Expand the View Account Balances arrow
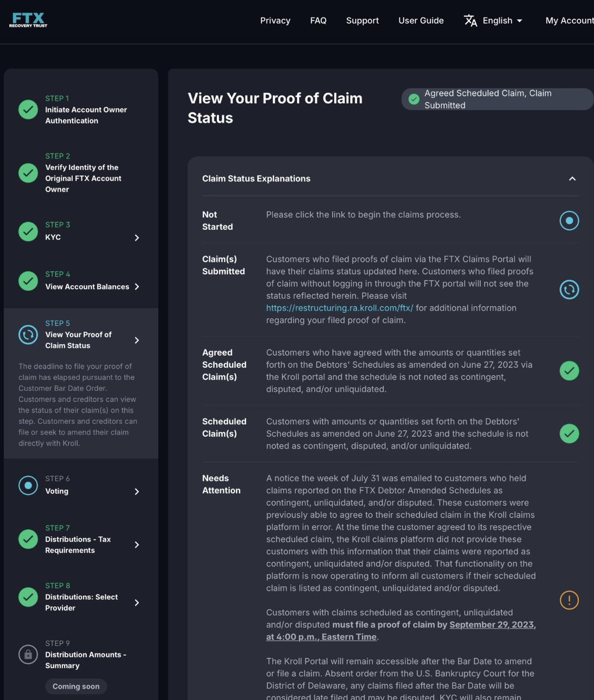Viewport: 594px width, 700px height. tap(137, 286)
